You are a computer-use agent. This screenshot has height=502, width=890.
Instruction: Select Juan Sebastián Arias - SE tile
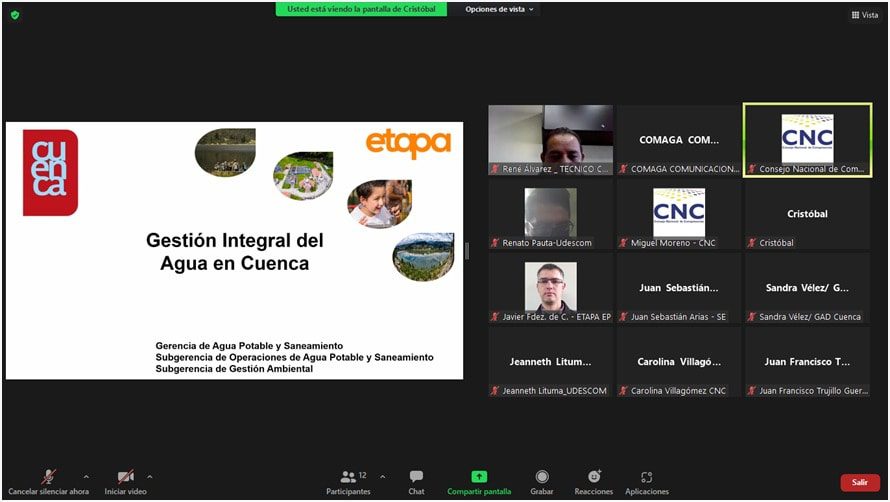pyautogui.click(x=679, y=288)
